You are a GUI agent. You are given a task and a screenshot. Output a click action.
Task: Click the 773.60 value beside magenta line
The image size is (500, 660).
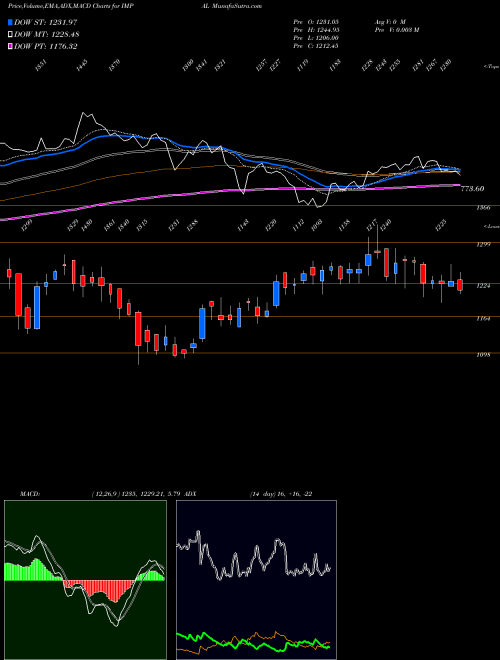click(472, 189)
